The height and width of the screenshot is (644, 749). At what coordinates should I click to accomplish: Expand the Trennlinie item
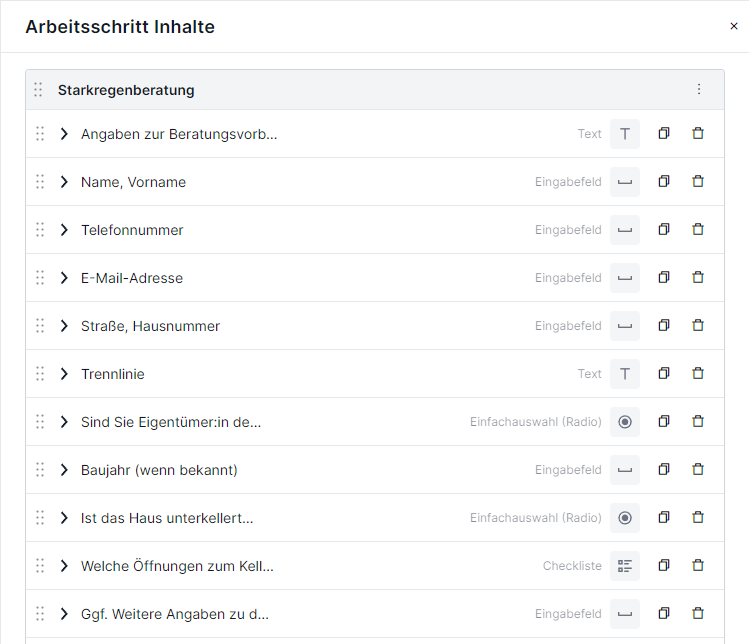pyautogui.click(x=64, y=374)
